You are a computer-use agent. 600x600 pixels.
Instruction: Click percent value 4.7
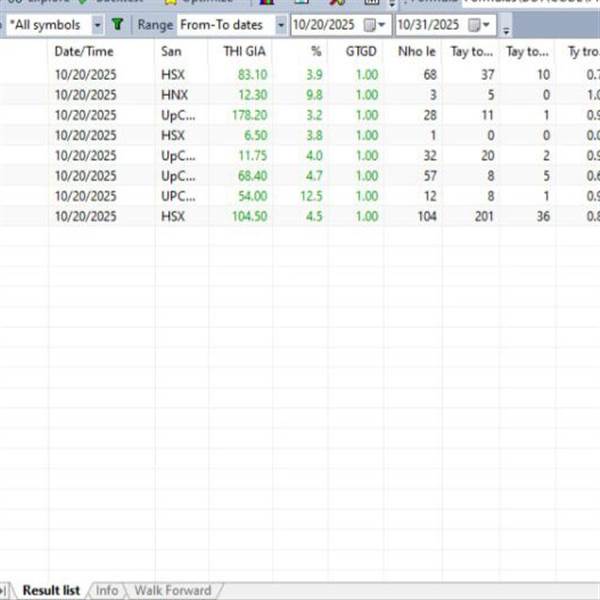[x=314, y=176]
